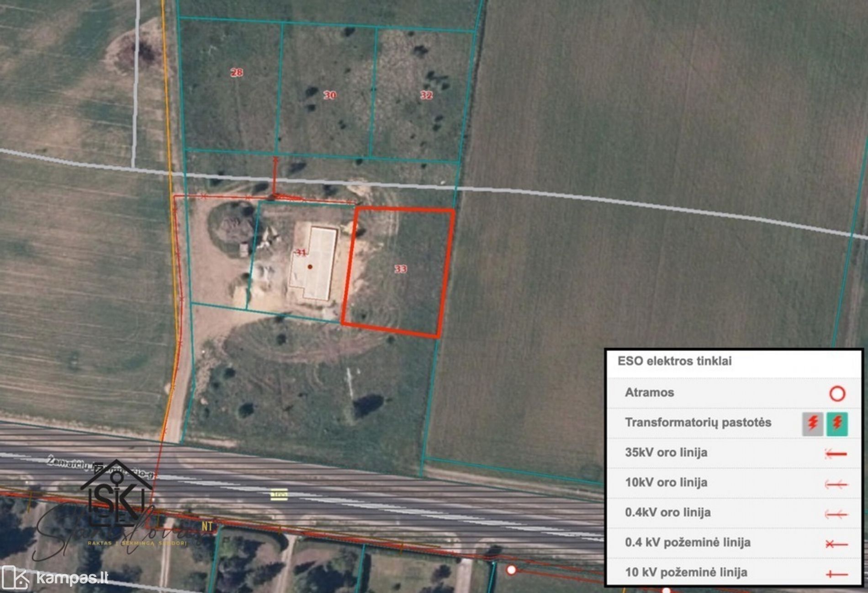Click the 10kV oro linija line symbol
Viewport: 868px width, 593px height.
[836, 484]
